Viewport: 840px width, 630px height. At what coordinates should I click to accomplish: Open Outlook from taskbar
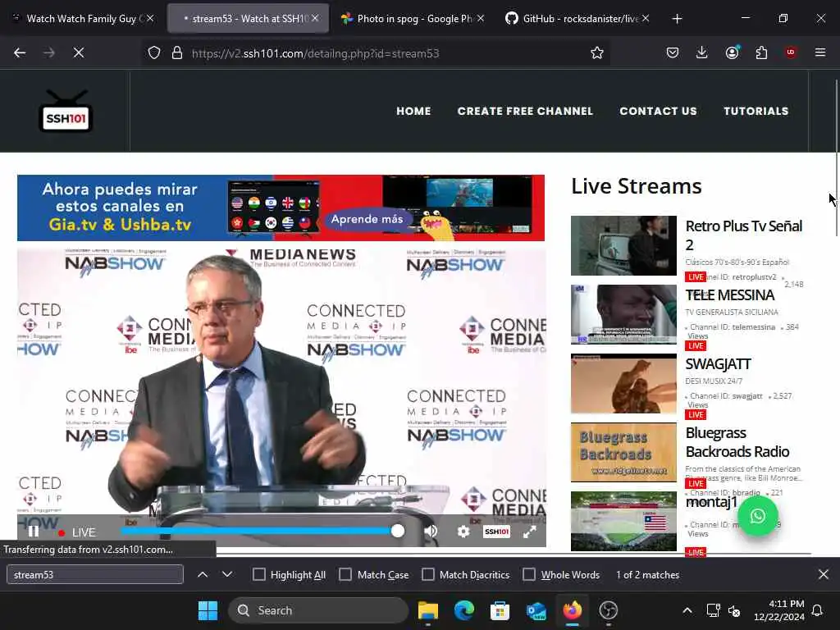(x=536, y=610)
